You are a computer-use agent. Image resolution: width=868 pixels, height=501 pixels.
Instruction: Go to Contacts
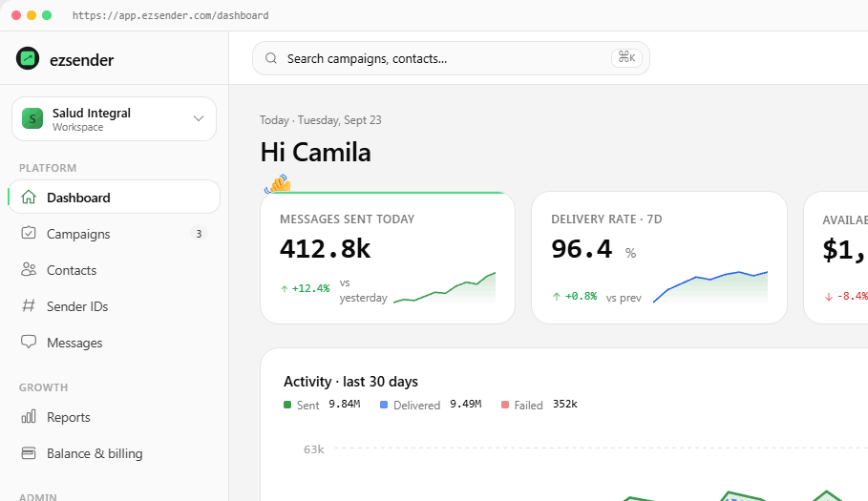[x=114, y=270]
